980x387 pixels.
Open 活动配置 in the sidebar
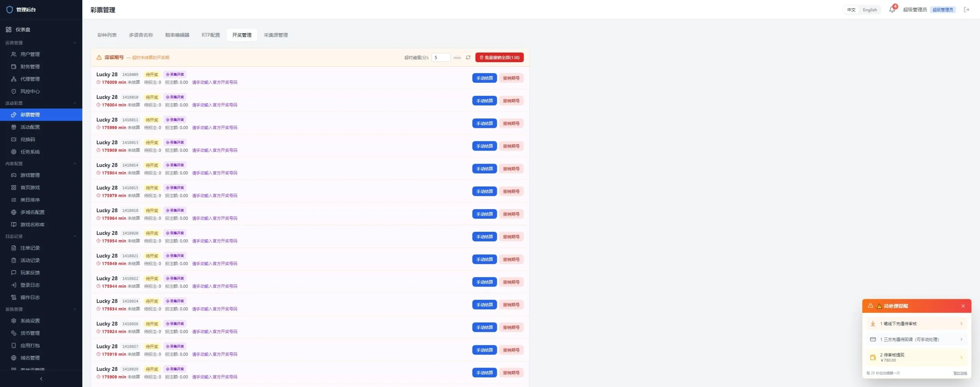click(41, 127)
